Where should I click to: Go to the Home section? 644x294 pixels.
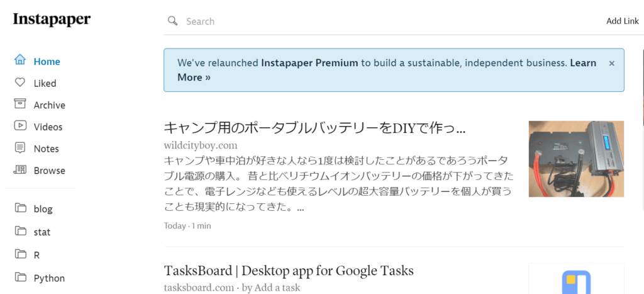coord(47,62)
